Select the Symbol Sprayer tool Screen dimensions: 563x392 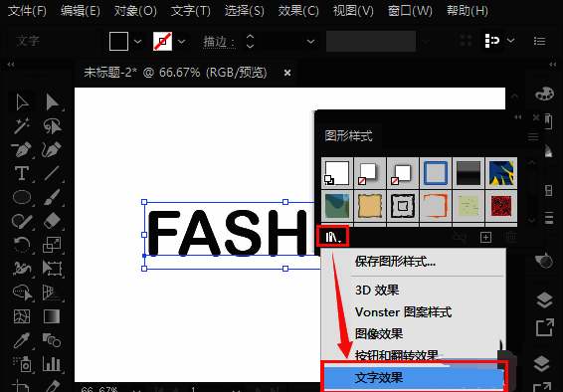click(22, 363)
